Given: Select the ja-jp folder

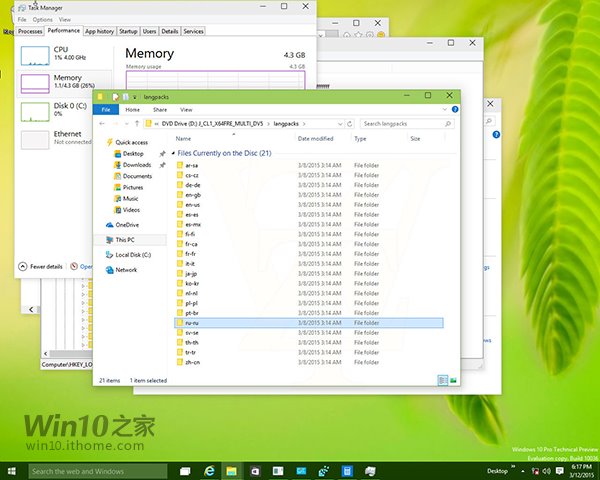Looking at the screenshot, I should [191, 274].
